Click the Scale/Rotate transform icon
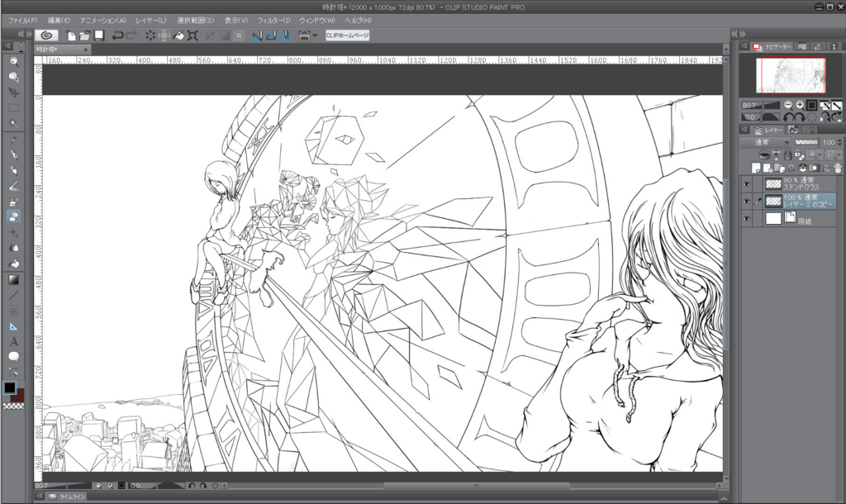846x504 pixels. click(x=192, y=36)
